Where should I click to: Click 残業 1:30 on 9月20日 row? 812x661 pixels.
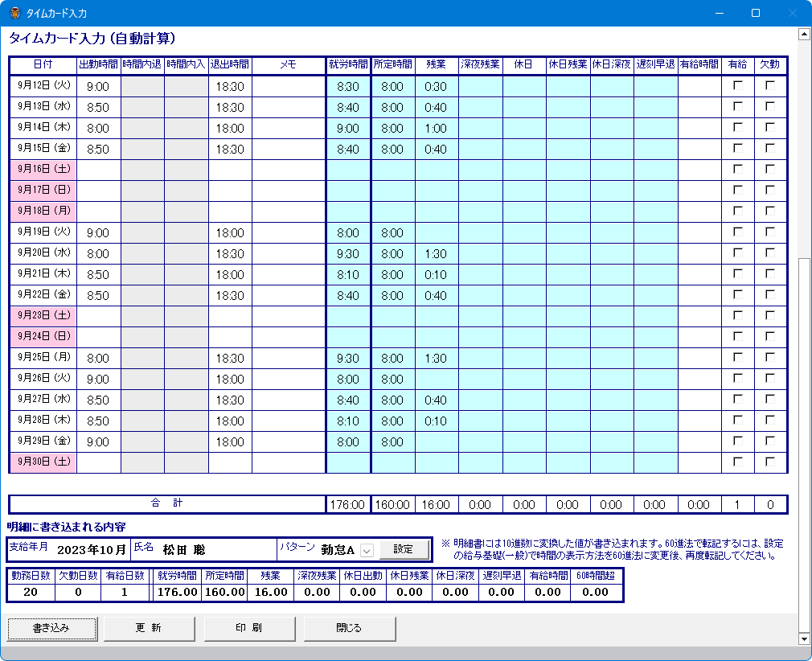[436, 253]
